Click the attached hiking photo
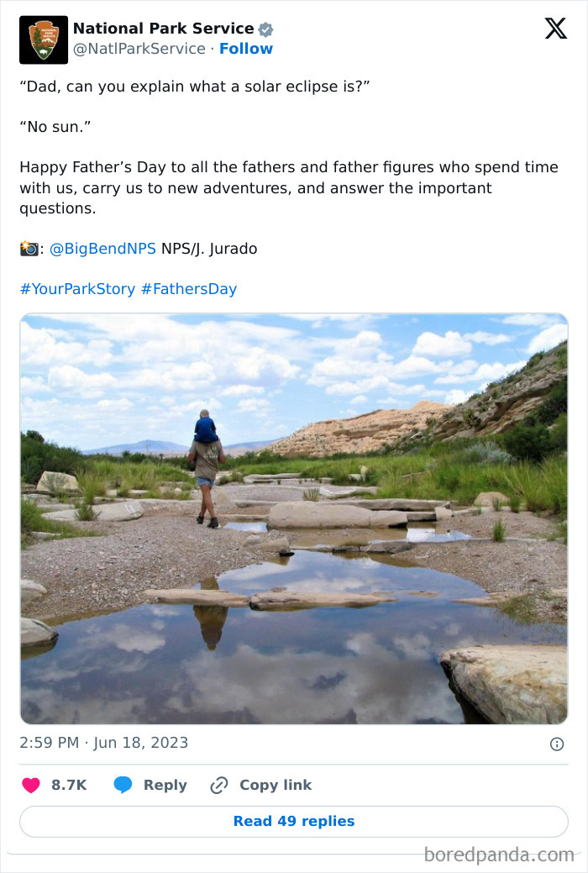This screenshot has width=588, height=873. point(294,518)
